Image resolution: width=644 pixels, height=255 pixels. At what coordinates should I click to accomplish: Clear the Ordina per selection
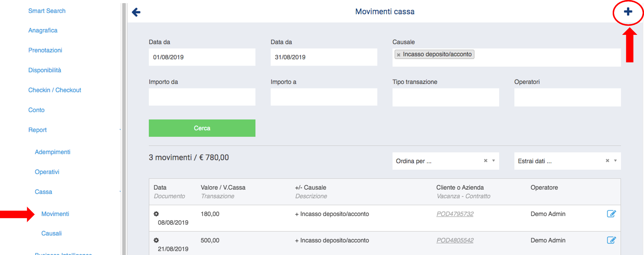tap(485, 161)
